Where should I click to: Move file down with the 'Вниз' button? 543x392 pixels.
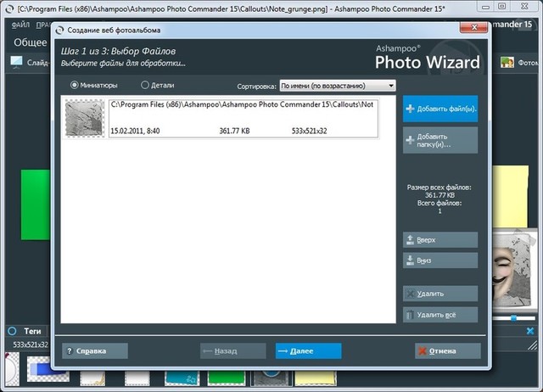(x=440, y=260)
